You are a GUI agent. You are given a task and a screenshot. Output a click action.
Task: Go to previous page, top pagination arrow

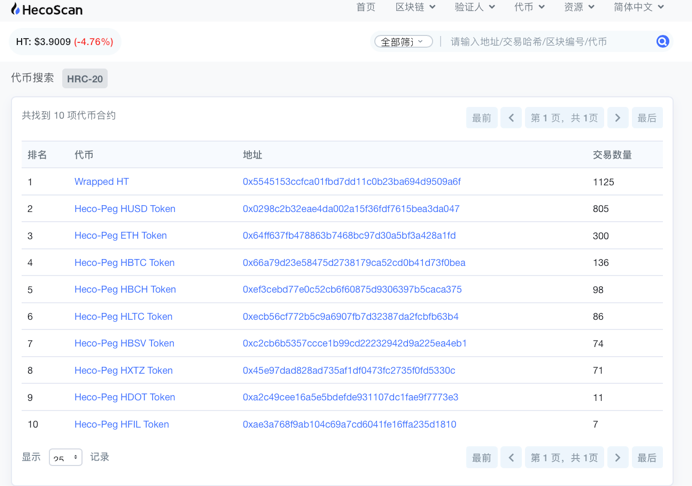click(511, 118)
